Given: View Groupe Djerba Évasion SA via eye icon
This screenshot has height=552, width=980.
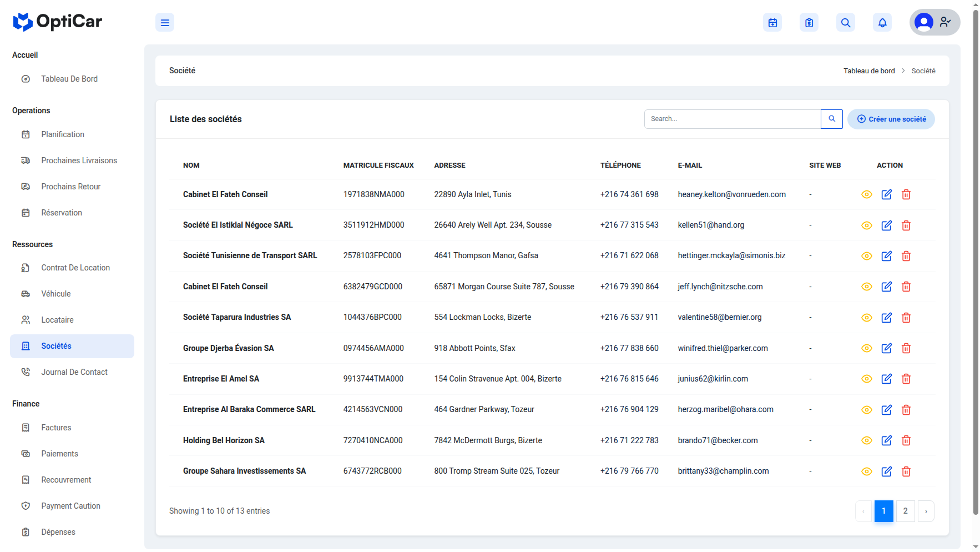Looking at the screenshot, I should [867, 348].
